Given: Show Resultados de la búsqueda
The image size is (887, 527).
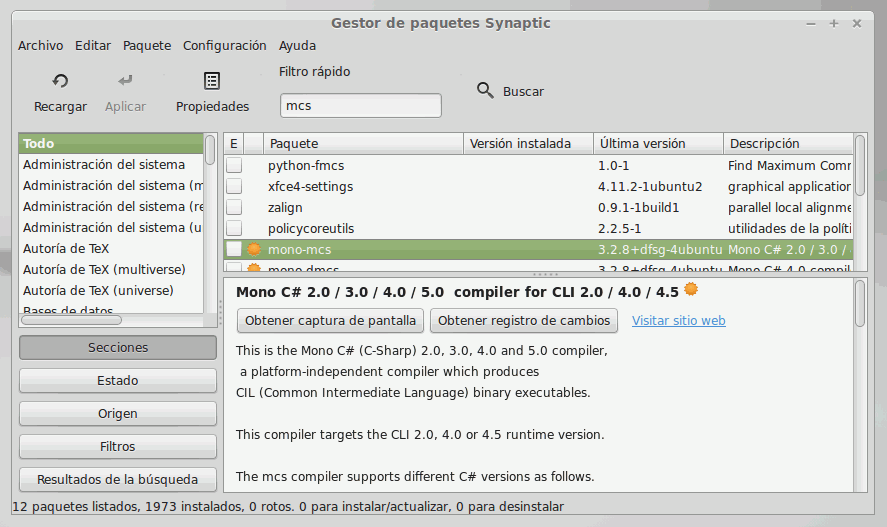Looking at the screenshot, I should point(118,479).
